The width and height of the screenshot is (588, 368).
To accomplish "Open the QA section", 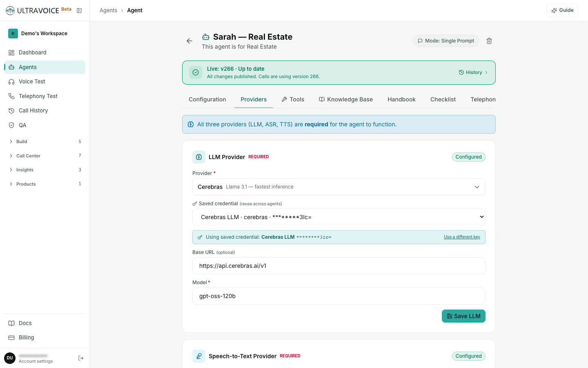I will (45, 125).
